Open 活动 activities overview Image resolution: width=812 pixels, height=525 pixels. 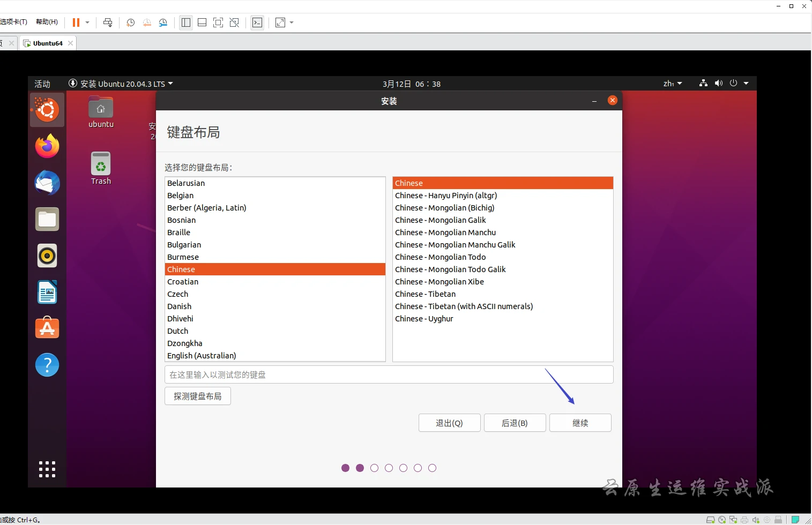pyautogui.click(x=42, y=84)
